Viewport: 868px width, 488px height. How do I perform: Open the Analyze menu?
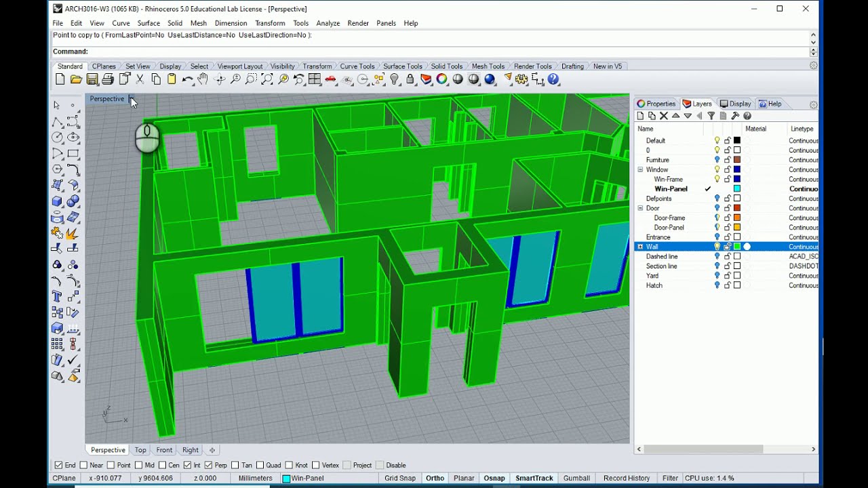[328, 23]
